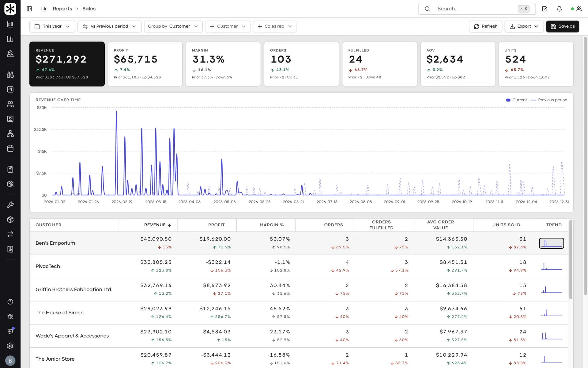Open the notifications bell icon
The height and width of the screenshot is (368, 588).
(x=559, y=9)
